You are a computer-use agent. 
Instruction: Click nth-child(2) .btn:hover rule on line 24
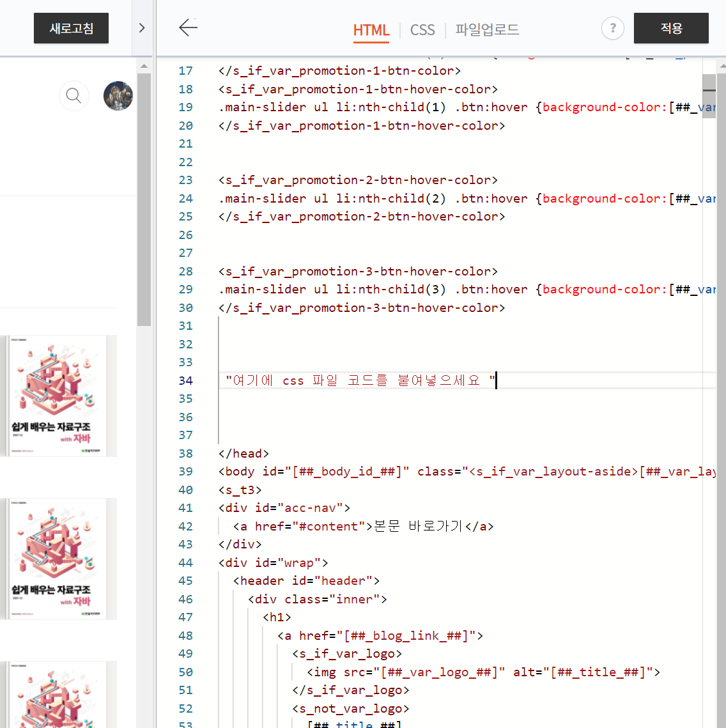tap(467, 199)
